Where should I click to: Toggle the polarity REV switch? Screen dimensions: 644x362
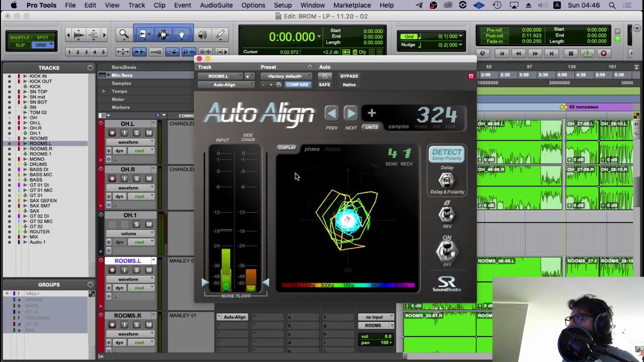(x=446, y=214)
